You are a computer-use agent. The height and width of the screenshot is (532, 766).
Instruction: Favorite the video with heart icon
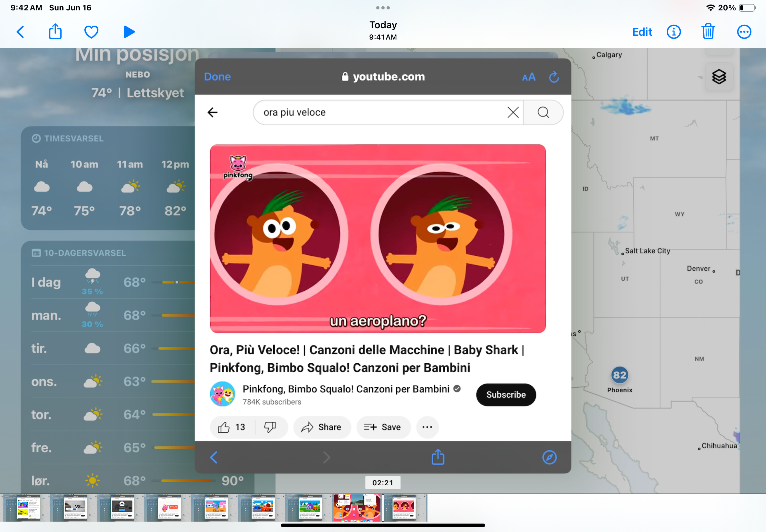click(x=91, y=32)
